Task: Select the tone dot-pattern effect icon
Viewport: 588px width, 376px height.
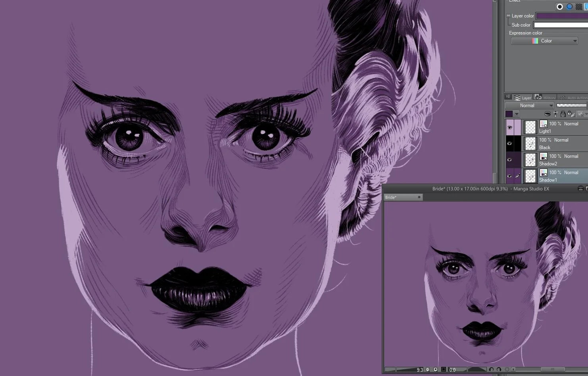Action: coord(579,7)
